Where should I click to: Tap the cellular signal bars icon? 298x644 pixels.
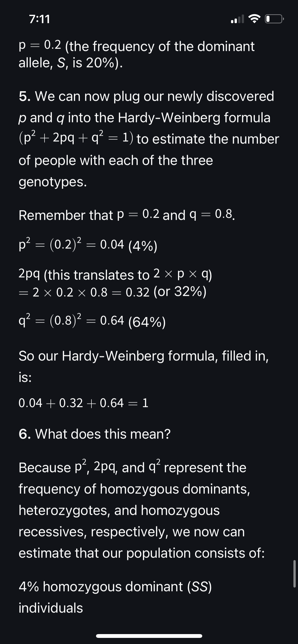(237, 19)
